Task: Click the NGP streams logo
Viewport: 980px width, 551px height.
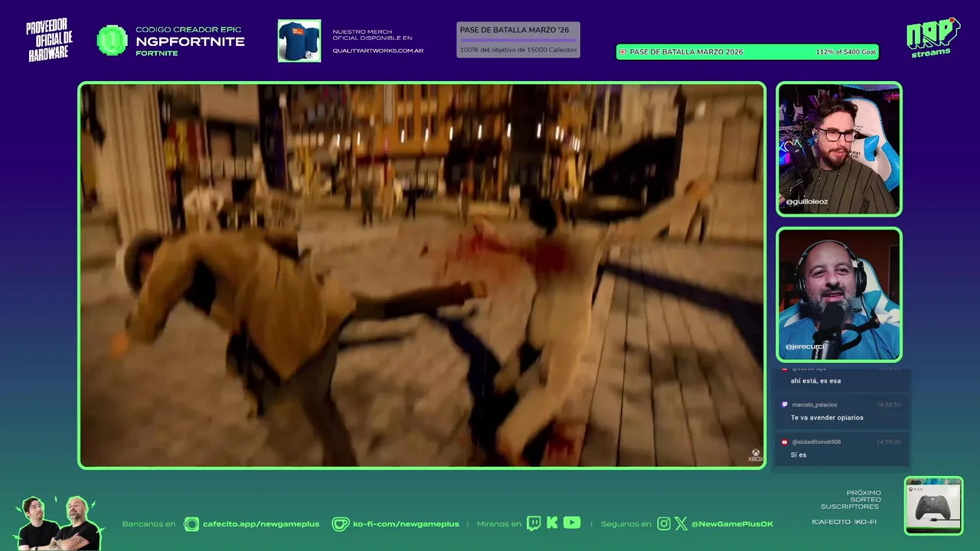Action: coord(933,37)
